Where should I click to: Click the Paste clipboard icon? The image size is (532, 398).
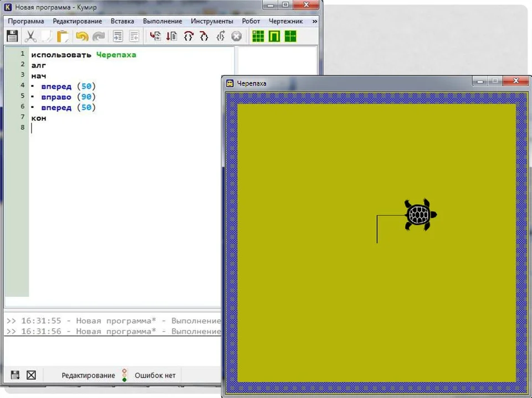click(63, 37)
